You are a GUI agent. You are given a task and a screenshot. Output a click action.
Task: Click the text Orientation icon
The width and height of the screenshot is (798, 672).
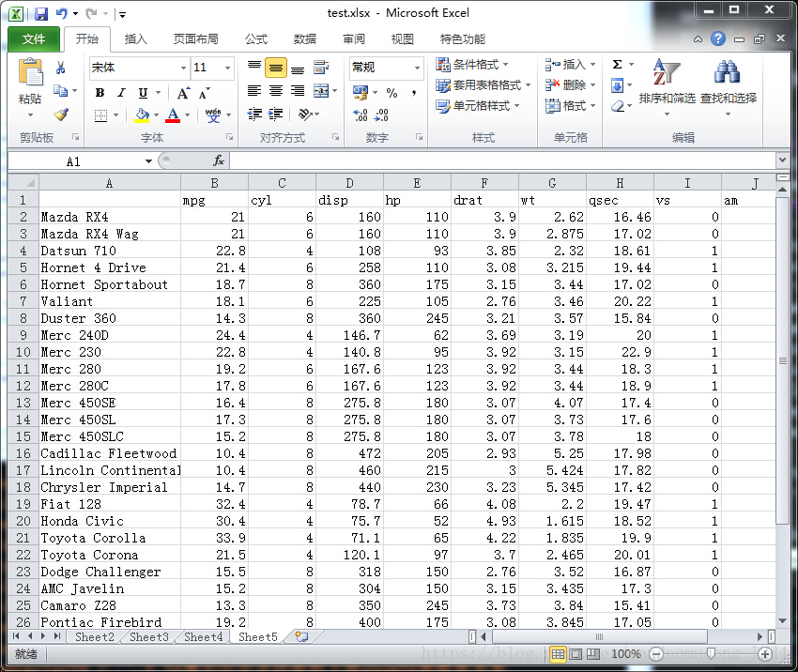pos(305,115)
